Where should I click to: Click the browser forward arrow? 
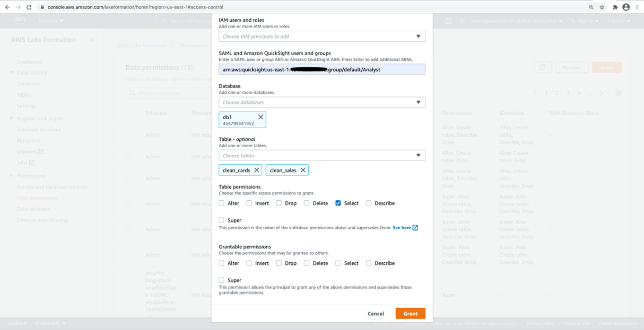[18, 7]
